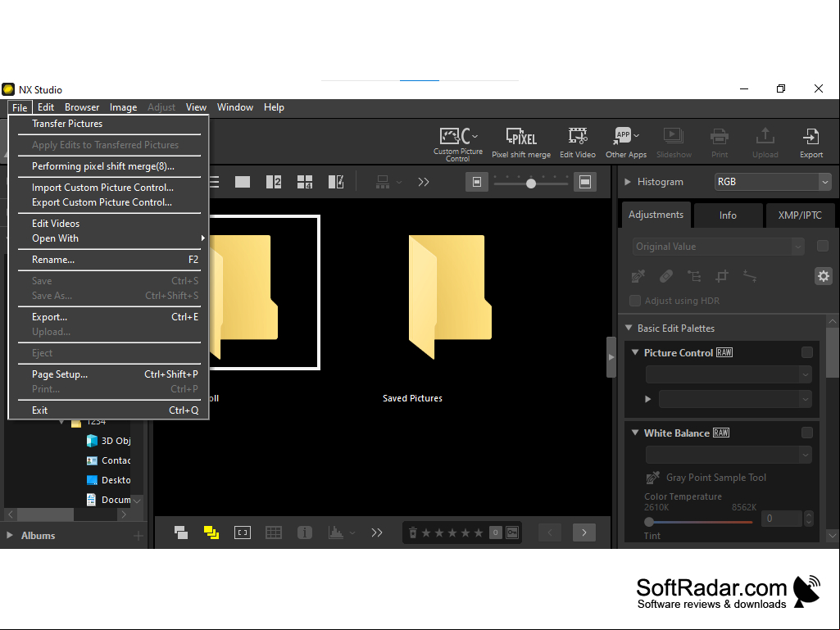The width and height of the screenshot is (840, 630).
Task: Select the before-and-after comparison view
Action: point(336,182)
